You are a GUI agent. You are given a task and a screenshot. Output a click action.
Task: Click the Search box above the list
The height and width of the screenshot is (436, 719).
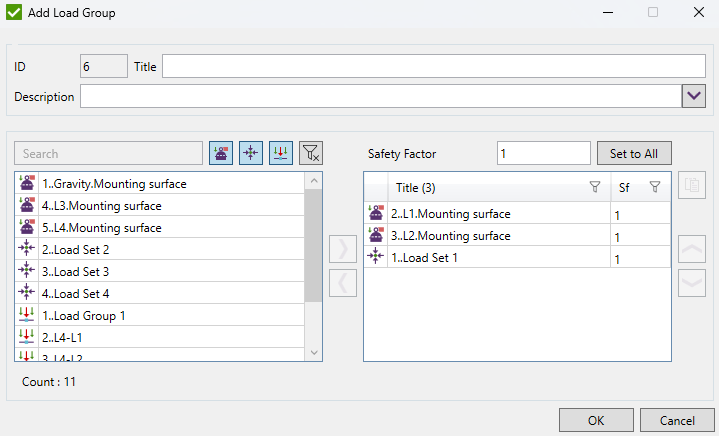(x=109, y=154)
